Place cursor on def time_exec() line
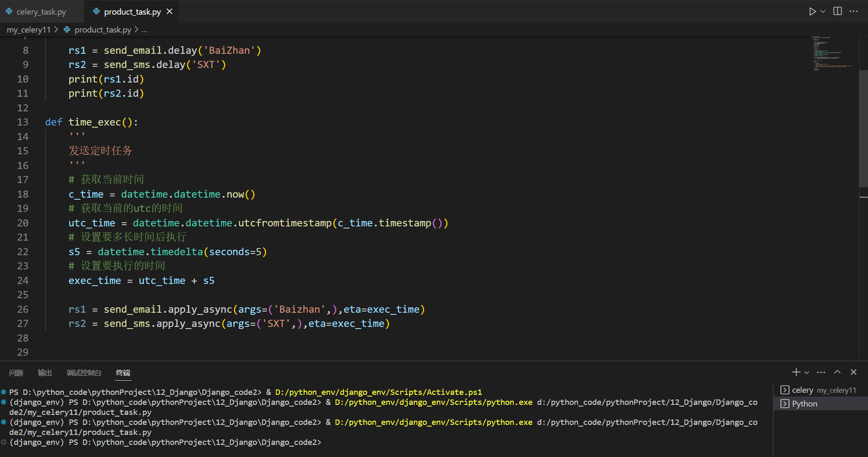868x457 pixels. [x=91, y=122]
